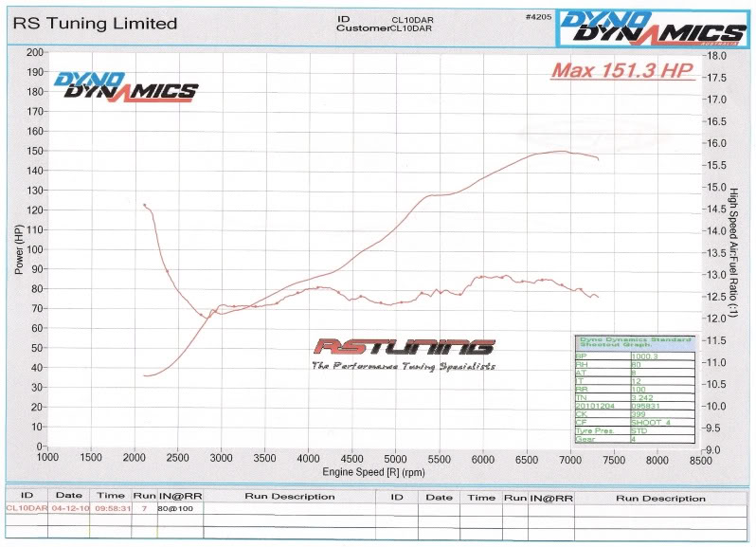Click the 'Power (HP)' axis label
Screen dimensions: 756x547
coord(17,250)
